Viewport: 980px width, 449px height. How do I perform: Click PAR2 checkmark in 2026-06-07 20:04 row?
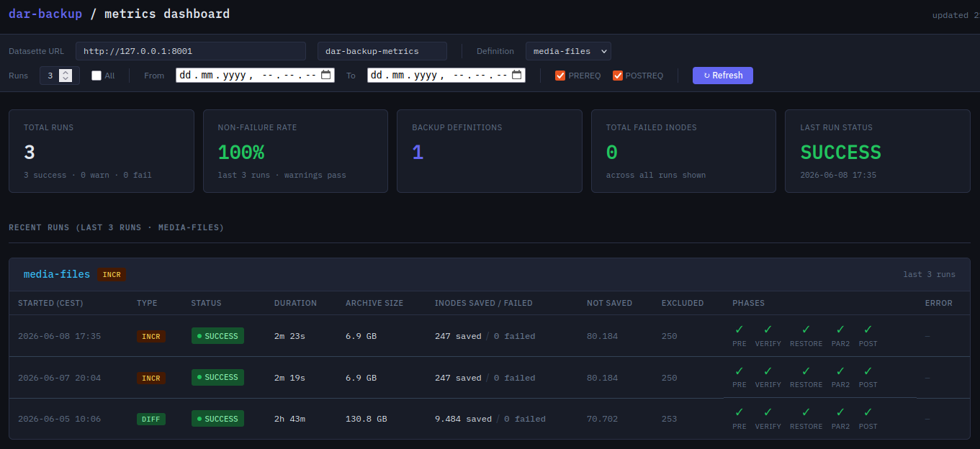point(840,371)
